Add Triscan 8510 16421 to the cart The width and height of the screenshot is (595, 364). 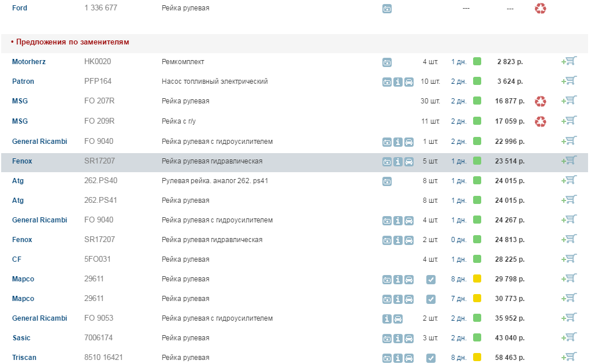tap(569, 357)
